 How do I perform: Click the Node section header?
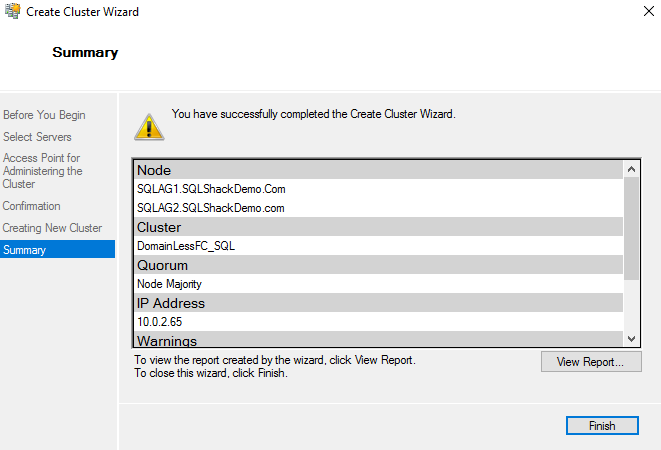(378, 170)
